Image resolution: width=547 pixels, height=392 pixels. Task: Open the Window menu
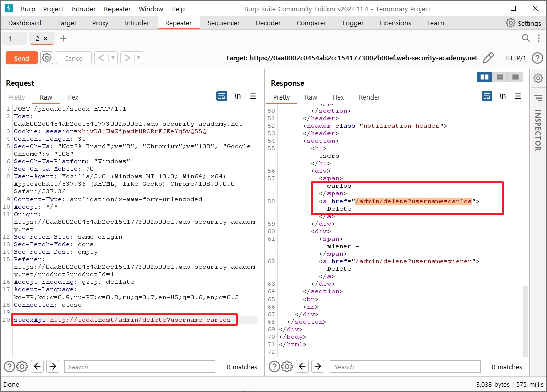coord(151,9)
